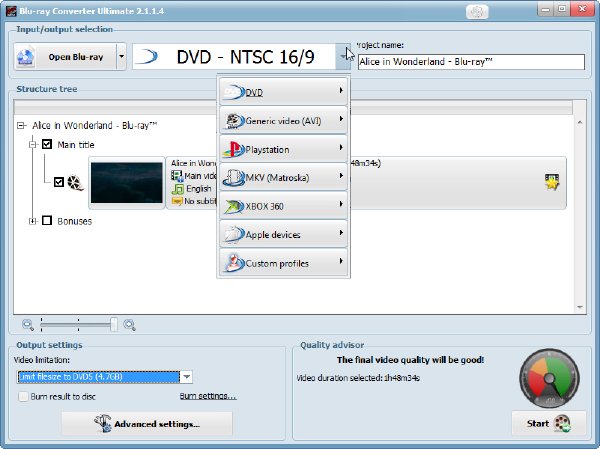The height and width of the screenshot is (449, 600).
Task: Click the film reel icon on Start button
Action: (562, 423)
